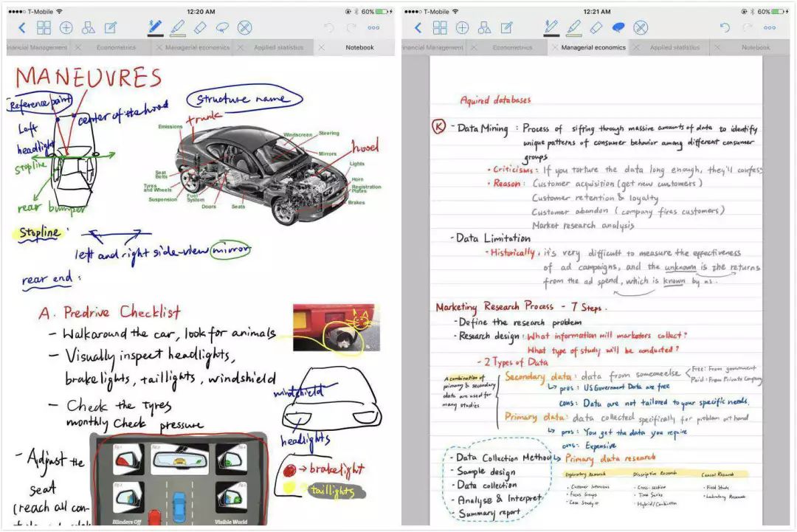Open the three-dot more menu in right window
This screenshot has height=532, width=797.
pyautogui.click(x=770, y=28)
